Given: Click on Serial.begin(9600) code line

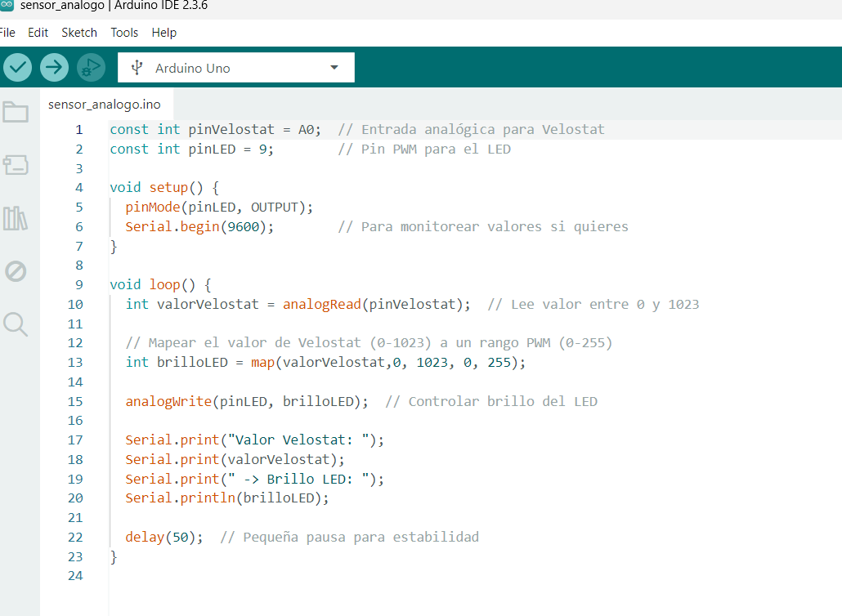Looking at the screenshot, I should coord(199,226).
